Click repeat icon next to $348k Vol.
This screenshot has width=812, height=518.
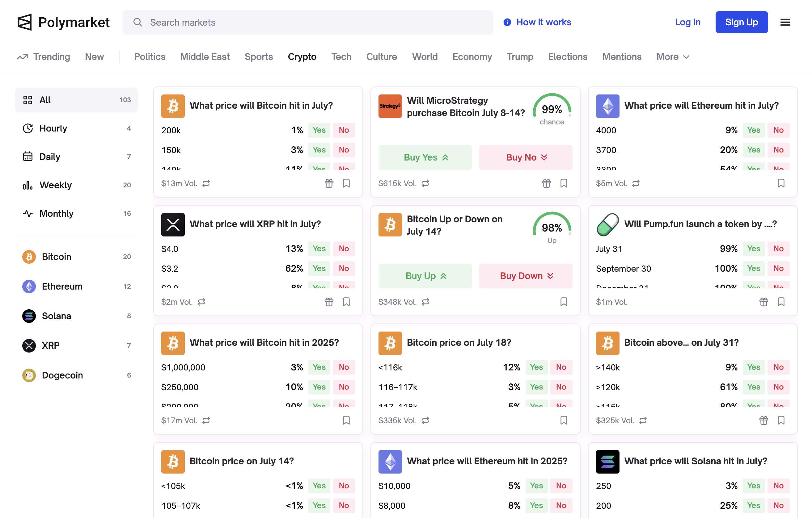(x=425, y=302)
